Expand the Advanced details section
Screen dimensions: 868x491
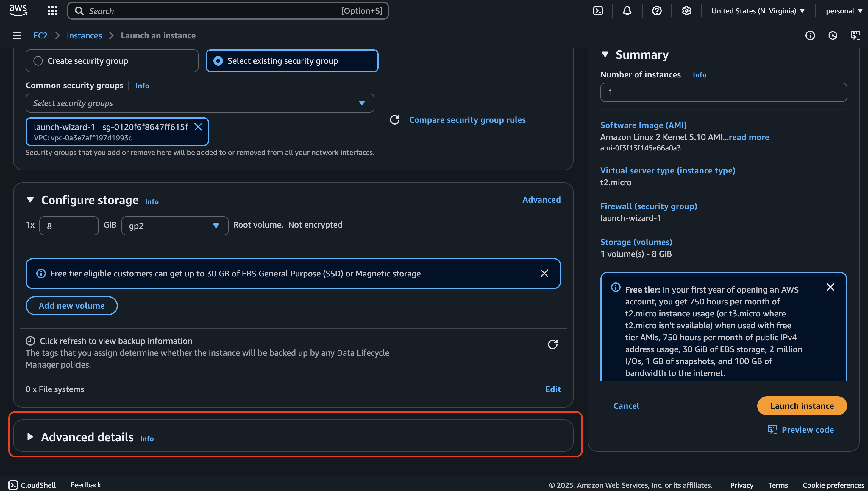[x=30, y=437]
